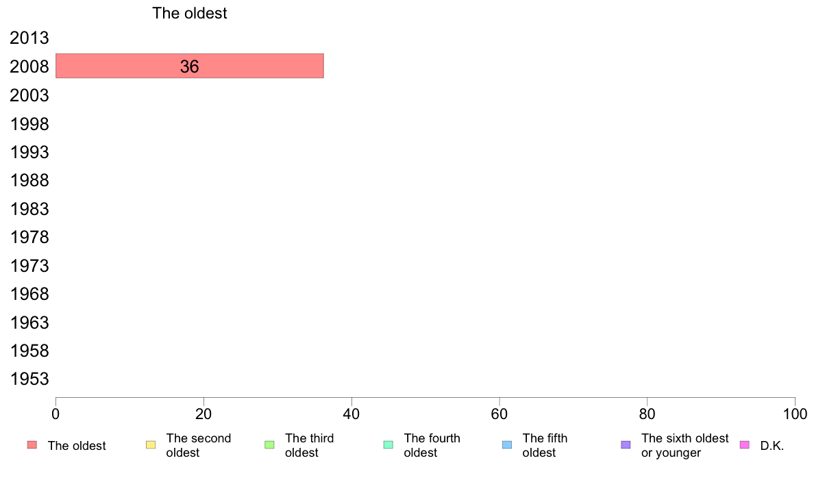The image size is (814, 504).
Task: Click the 'D.K.' legend label
Action: 772,446
